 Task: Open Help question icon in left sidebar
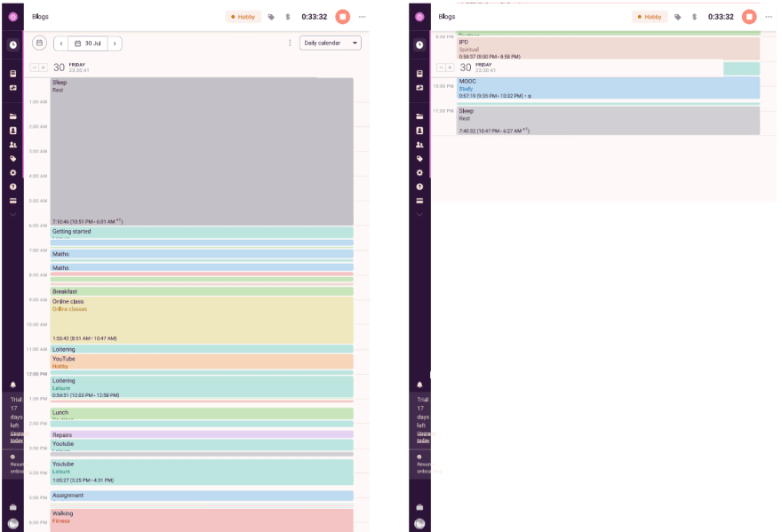(13, 187)
